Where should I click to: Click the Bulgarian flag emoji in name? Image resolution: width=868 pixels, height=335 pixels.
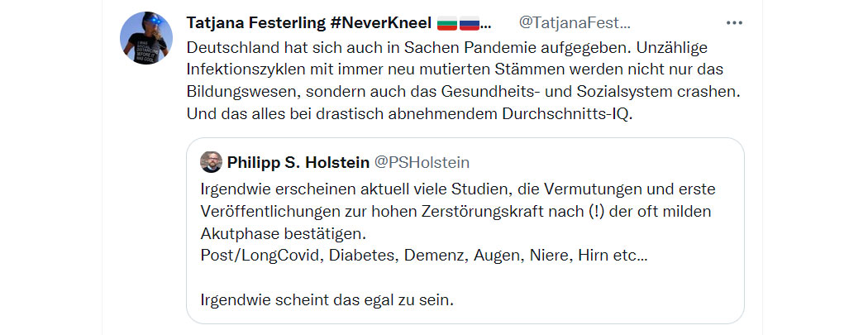[446, 23]
